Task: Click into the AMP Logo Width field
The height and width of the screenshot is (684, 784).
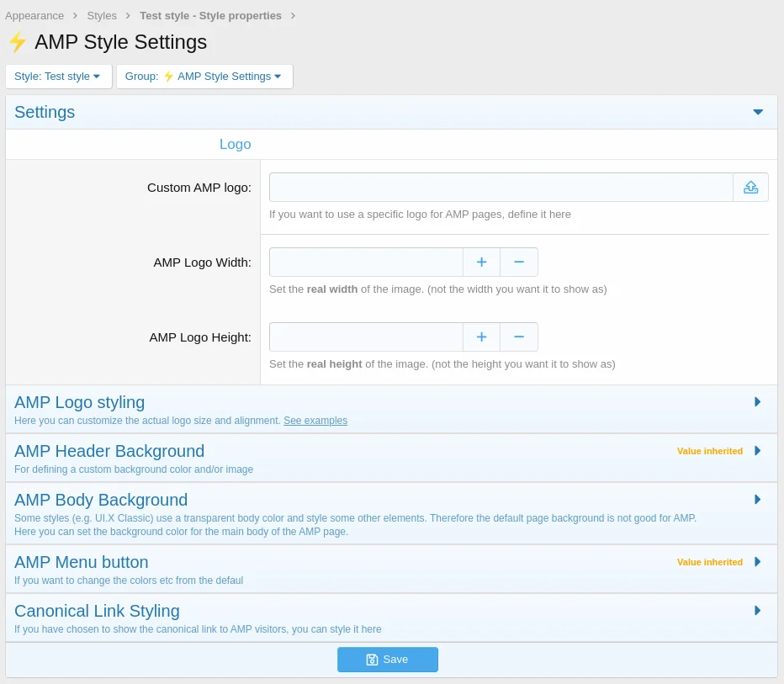Action: pyautogui.click(x=366, y=262)
